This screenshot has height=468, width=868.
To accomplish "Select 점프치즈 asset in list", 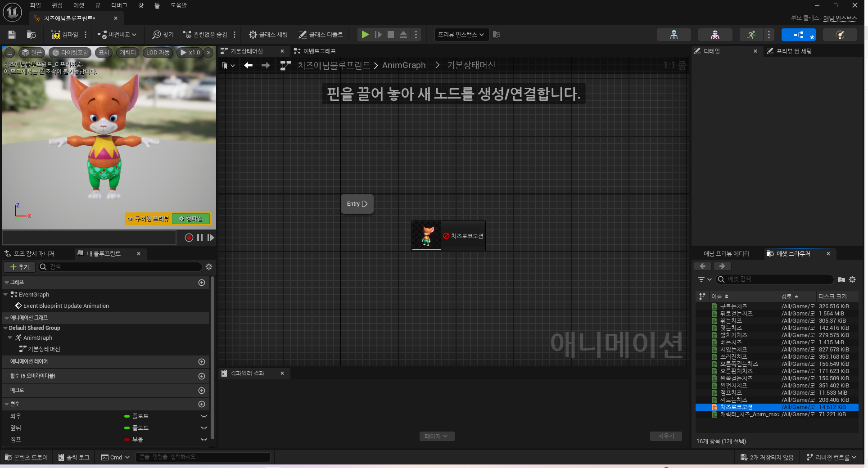I will (x=777, y=393).
